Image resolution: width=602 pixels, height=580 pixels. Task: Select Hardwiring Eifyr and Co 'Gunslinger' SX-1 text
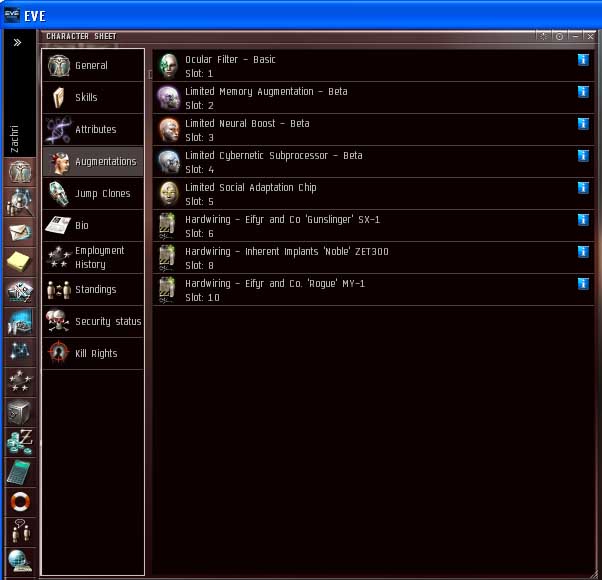click(x=283, y=220)
